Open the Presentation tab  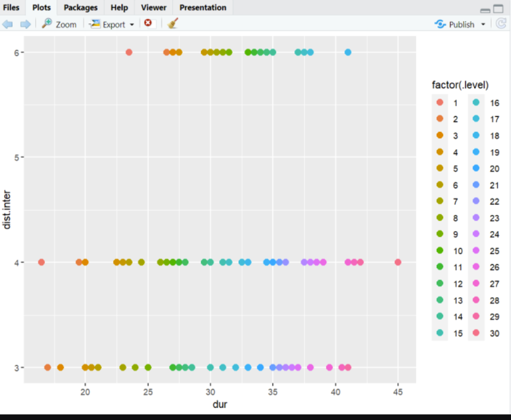coord(203,7)
